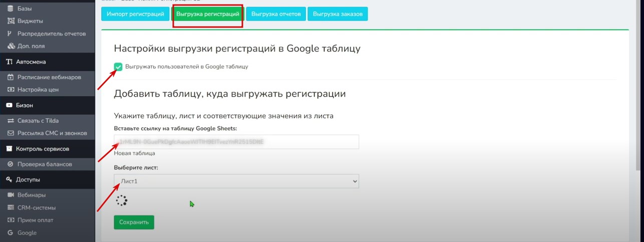Viewport: 644px width, 242px height.
Task: Click the calendar icon for Расписание вебинаров
Action: [11, 77]
